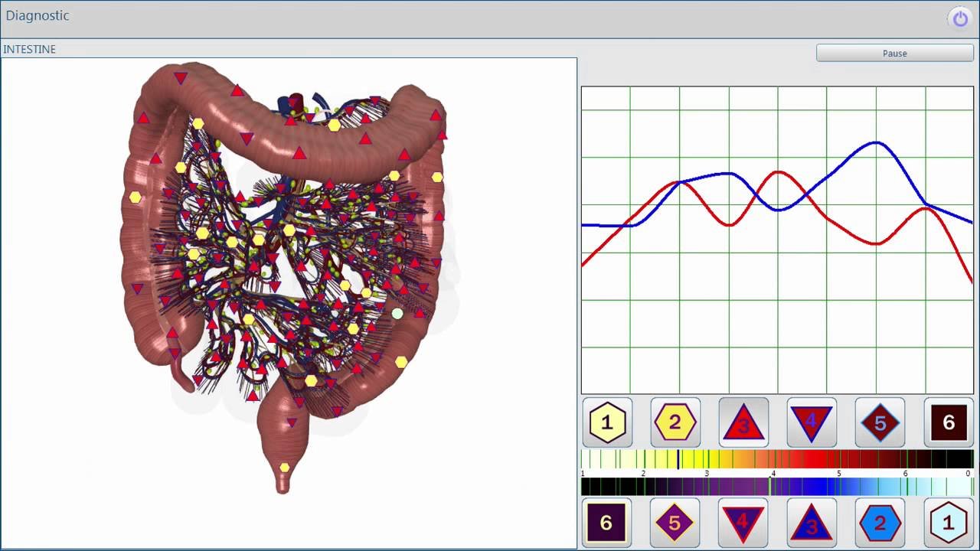Toggle the blue inverted triangle 4 button, bottom row

pos(743,523)
